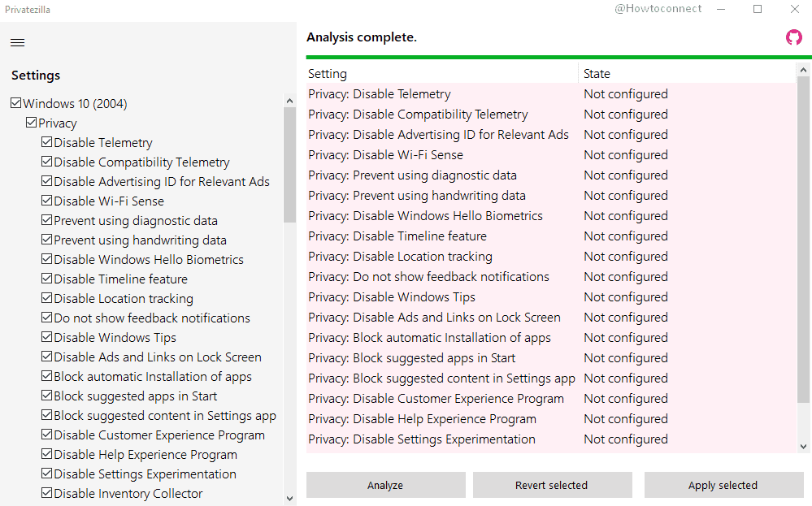Image resolution: width=812 pixels, height=506 pixels.
Task: Toggle Disable Inventory Collector off
Action: (x=46, y=493)
